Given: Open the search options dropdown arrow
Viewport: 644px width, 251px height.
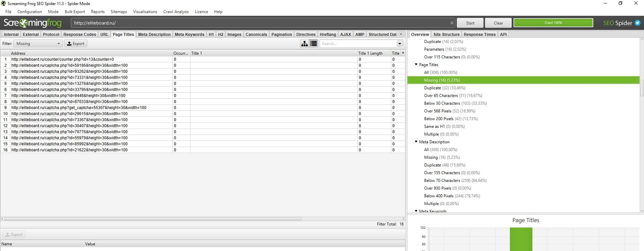Looking at the screenshot, I should pyautogui.click(x=400, y=44).
